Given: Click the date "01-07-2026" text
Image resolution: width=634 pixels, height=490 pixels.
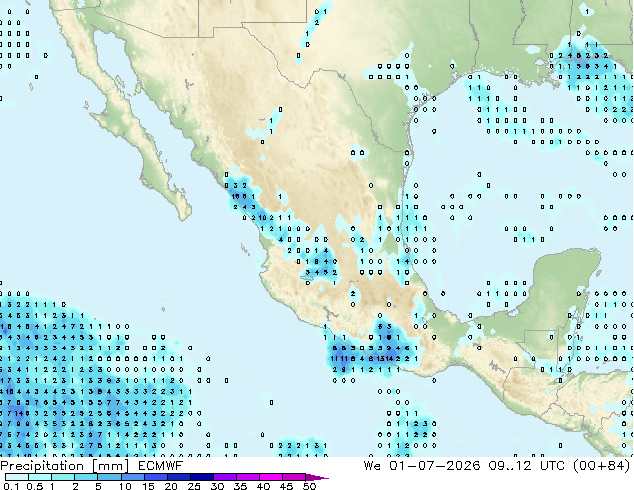Looking at the screenshot, I should [x=435, y=466].
